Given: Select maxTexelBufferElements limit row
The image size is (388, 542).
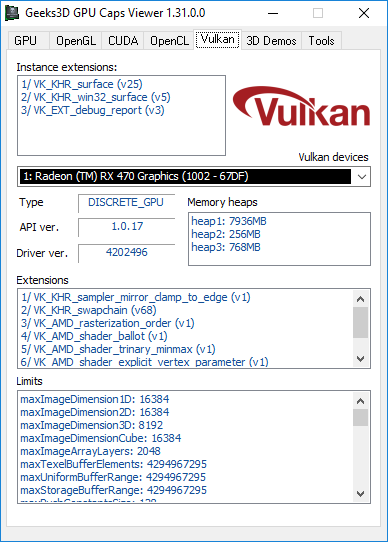Looking at the screenshot, I should point(113,464).
